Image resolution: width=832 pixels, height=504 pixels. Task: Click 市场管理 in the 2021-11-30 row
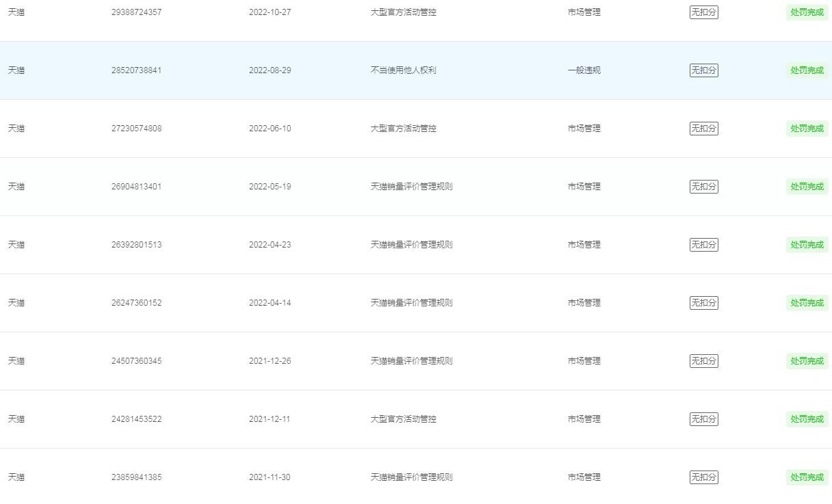tap(584, 477)
